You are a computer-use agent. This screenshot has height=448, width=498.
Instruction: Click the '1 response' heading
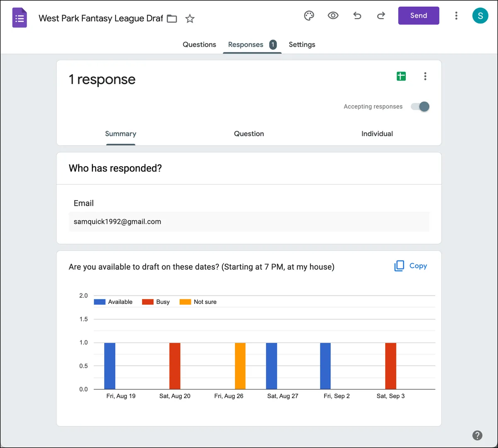(102, 79)
